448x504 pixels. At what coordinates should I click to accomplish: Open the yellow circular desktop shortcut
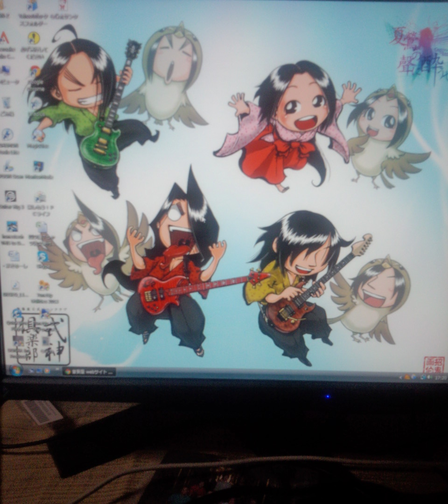coord(34,38)
